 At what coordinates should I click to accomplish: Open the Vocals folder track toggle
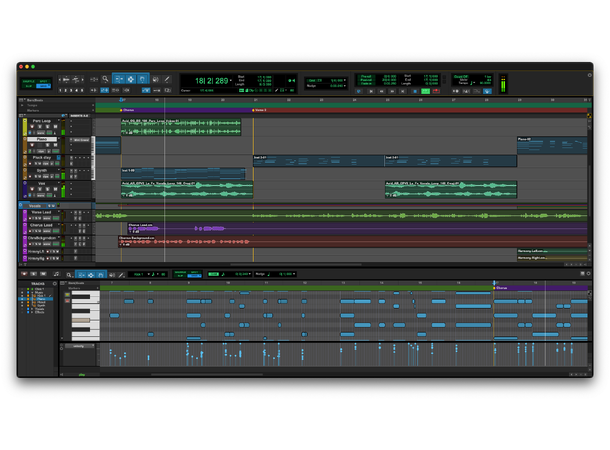pyautogui.click(x=21, y=205)
